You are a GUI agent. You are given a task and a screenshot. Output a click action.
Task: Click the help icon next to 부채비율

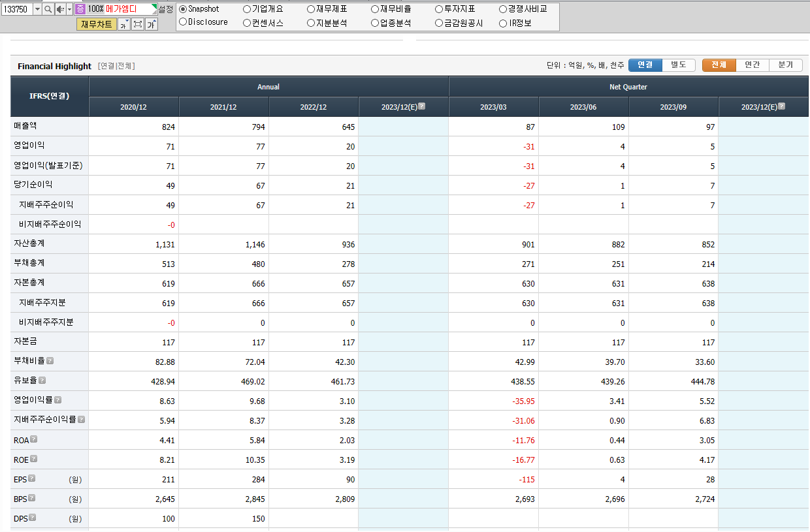[50, 361]
